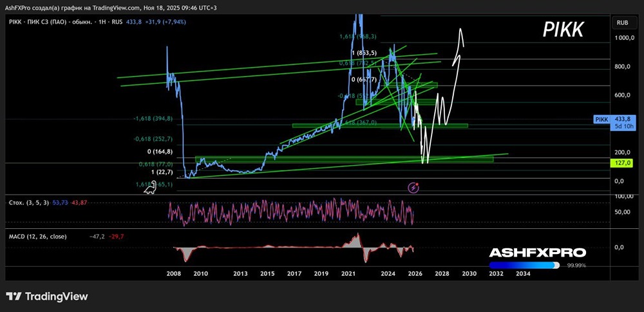
Task: Click the Стох. (3, 5, 3) indicator title
Action: click(x=29, y=202)
